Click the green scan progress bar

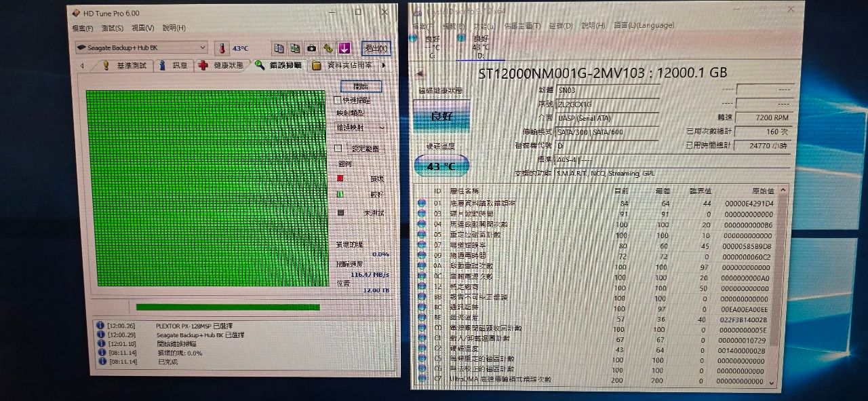pos(228,307)
